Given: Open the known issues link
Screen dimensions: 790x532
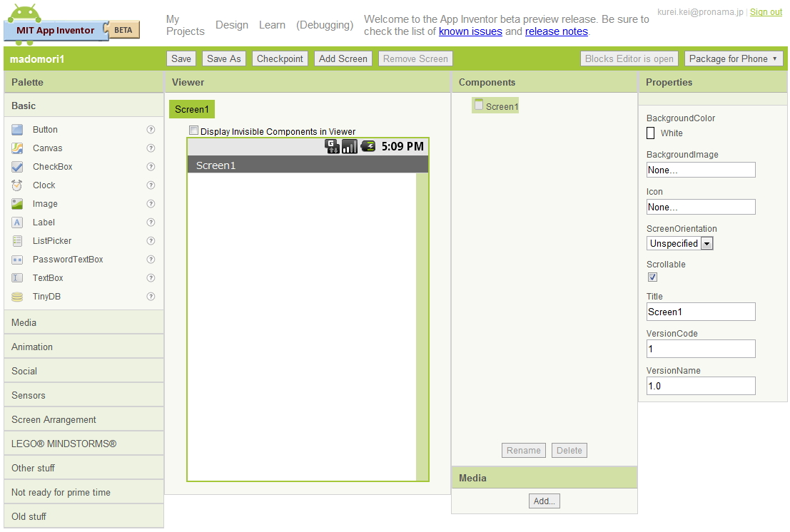Looking at the screenshot, I should (x=470, y=31).
